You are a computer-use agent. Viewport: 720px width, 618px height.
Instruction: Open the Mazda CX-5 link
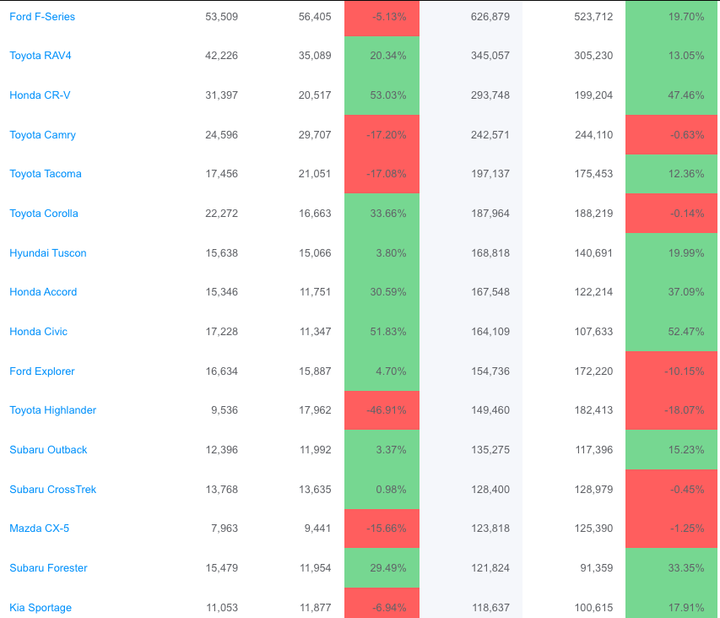39,528
